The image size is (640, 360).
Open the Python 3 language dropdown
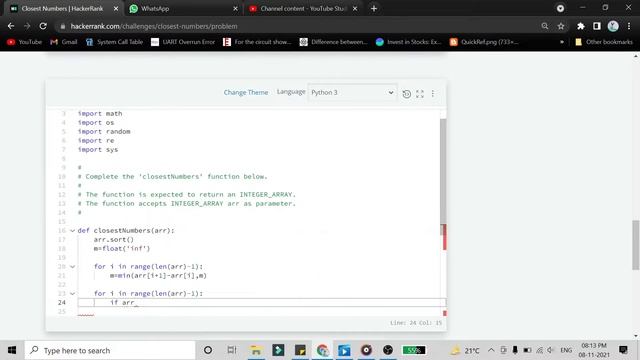click(x=352, y=93)
